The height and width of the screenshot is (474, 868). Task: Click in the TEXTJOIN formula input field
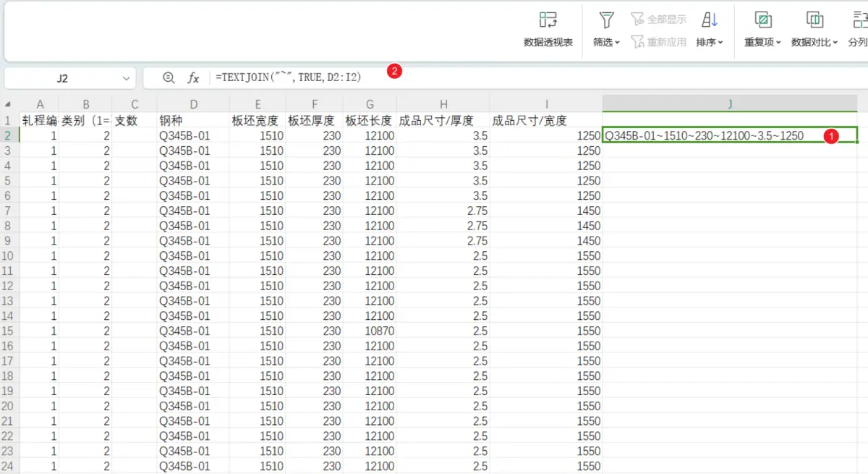click(506, 77)
